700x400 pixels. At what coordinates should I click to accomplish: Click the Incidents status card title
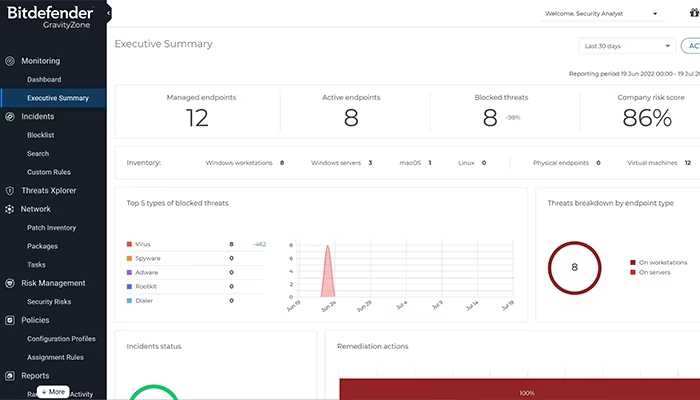(154, 346)
